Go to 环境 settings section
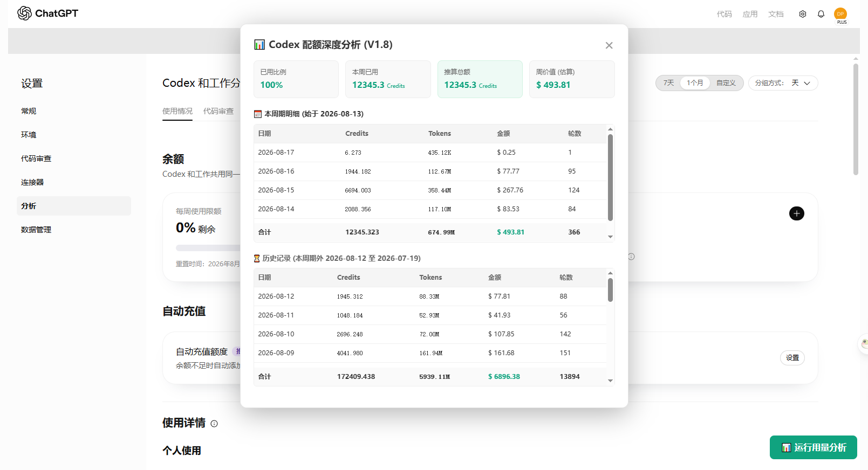The width and height of the screenshot is (868, 470). tap(74, 135)
